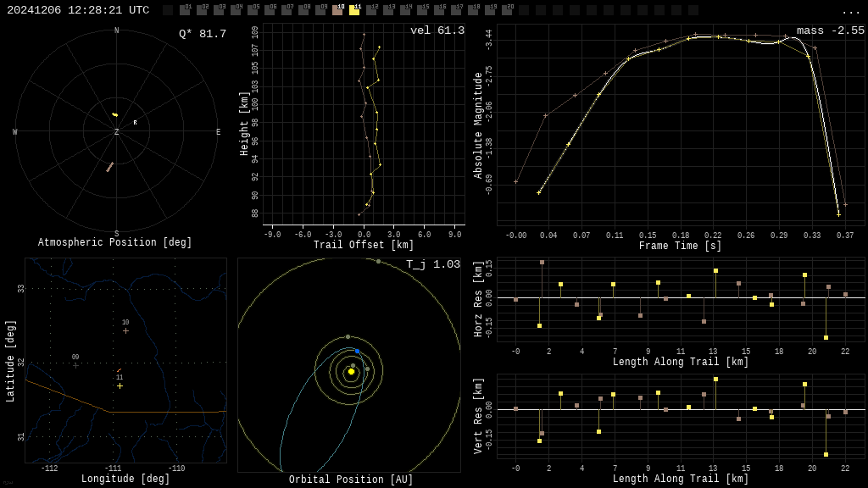868x488 pixels.
Task: Click the Frame Time [s] axis label
Action: click(681, 245)
